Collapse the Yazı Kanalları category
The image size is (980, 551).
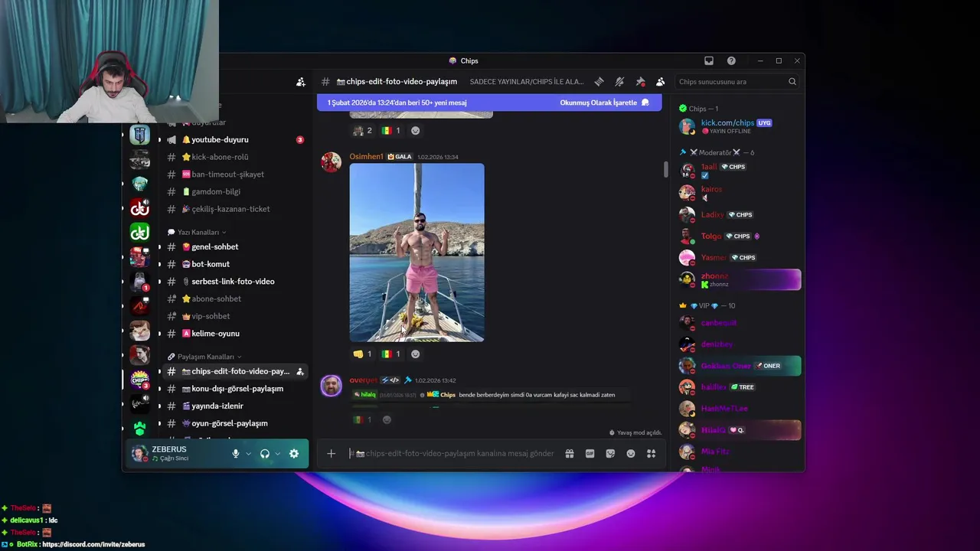[198, 232]
